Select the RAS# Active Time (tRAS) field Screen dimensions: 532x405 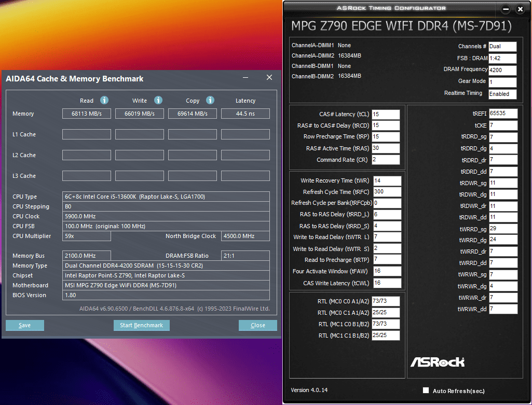[386, 148]
